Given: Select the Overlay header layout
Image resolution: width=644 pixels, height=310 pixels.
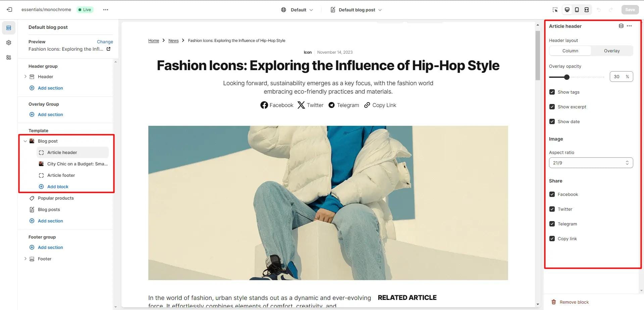Looking at the screenshot, I should point(611,51).
